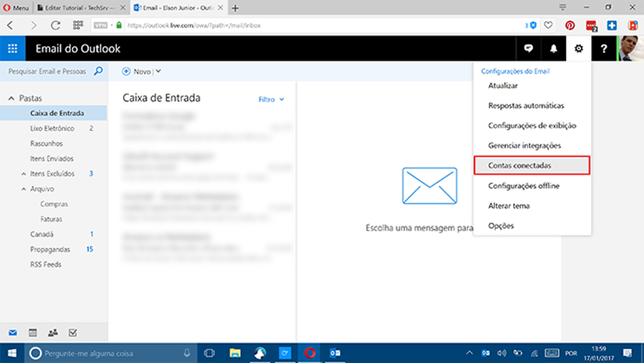Viewport: 644px width, 363px height.
Task: Collapse the Arquivo folder chevron
Action: 24,189
